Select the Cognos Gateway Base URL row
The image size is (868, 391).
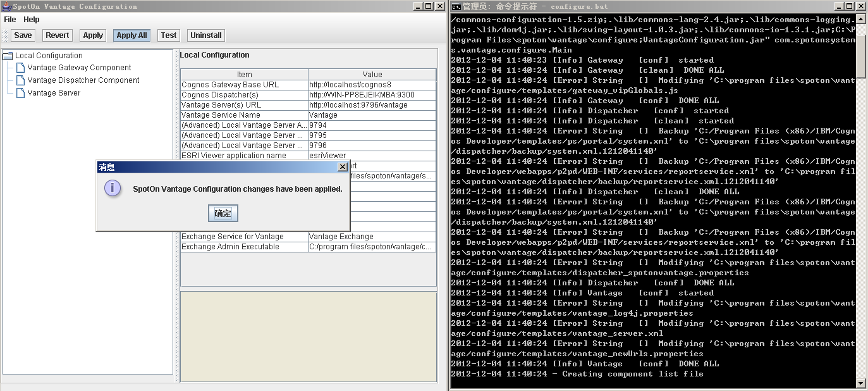[309, 85]
